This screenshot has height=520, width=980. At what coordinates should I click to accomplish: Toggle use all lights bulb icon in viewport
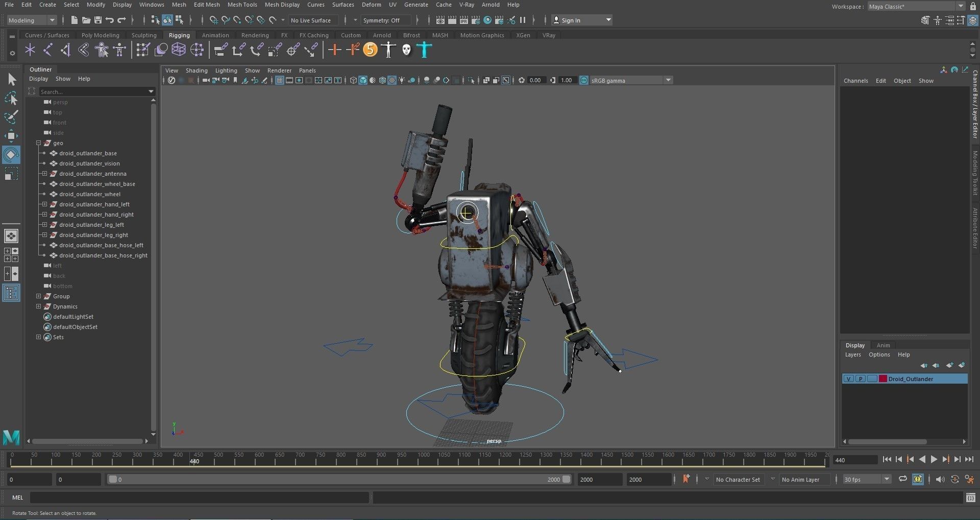point(402,80)
